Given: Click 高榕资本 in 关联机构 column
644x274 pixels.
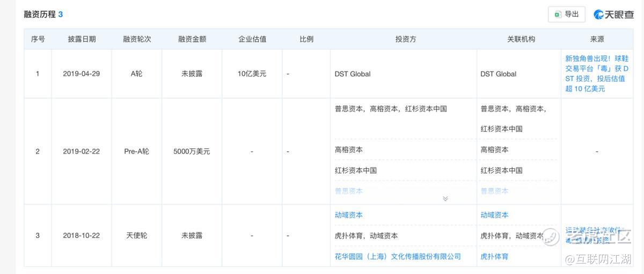Looking at the screenshot, I should 494,149.
